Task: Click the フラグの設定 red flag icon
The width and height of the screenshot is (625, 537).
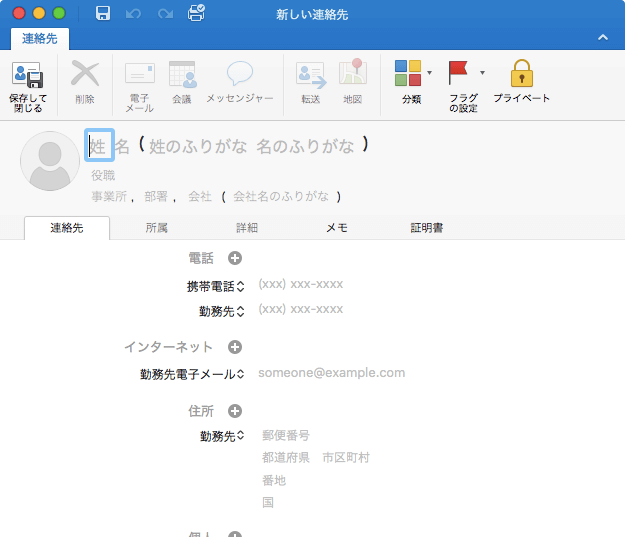Action: pyautogui.click(x=458, y=72)
